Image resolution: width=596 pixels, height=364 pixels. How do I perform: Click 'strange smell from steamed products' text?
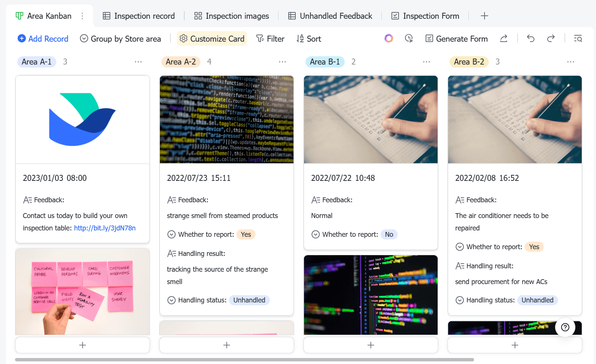pos(223,215)
